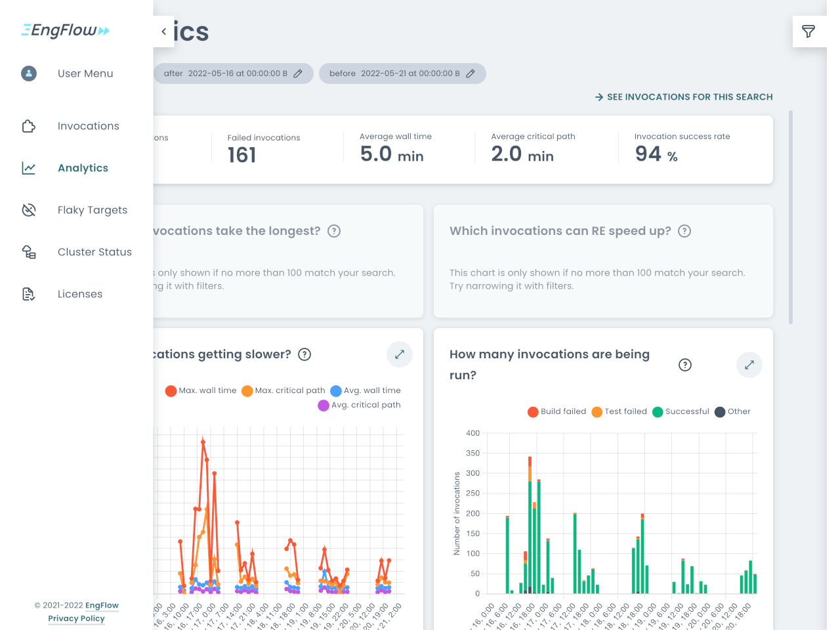The width and height of the screenshot is (840, 630).
Task: Expand the 'How many invocations' chart fullscreen
Action: pos(749,365)
